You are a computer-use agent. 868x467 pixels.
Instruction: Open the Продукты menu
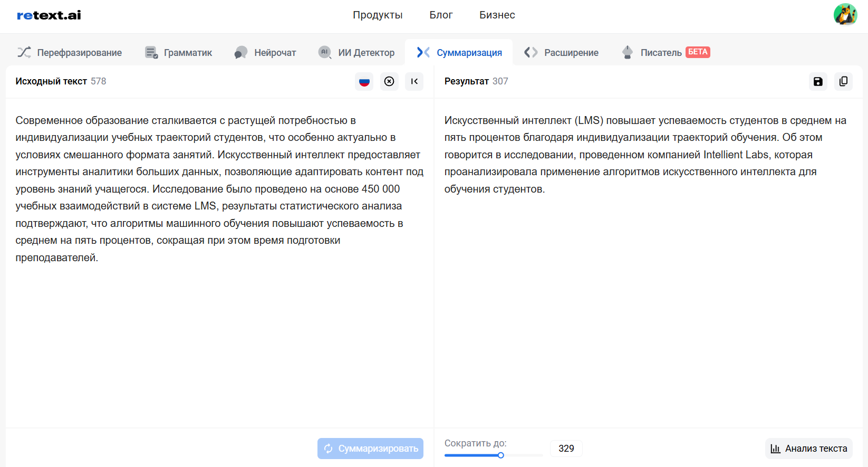378,15
